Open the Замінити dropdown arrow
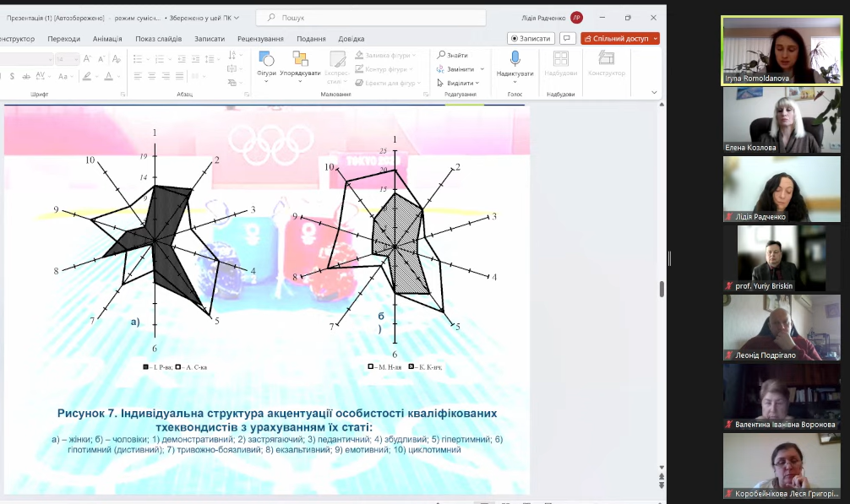Viewport: 850px width, 504px height. (482, 69)
